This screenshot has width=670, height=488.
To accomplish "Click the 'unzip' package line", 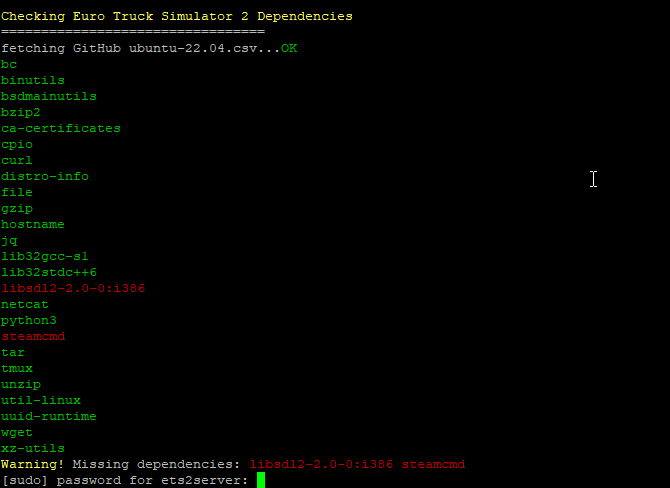I will tap(21, 385).
